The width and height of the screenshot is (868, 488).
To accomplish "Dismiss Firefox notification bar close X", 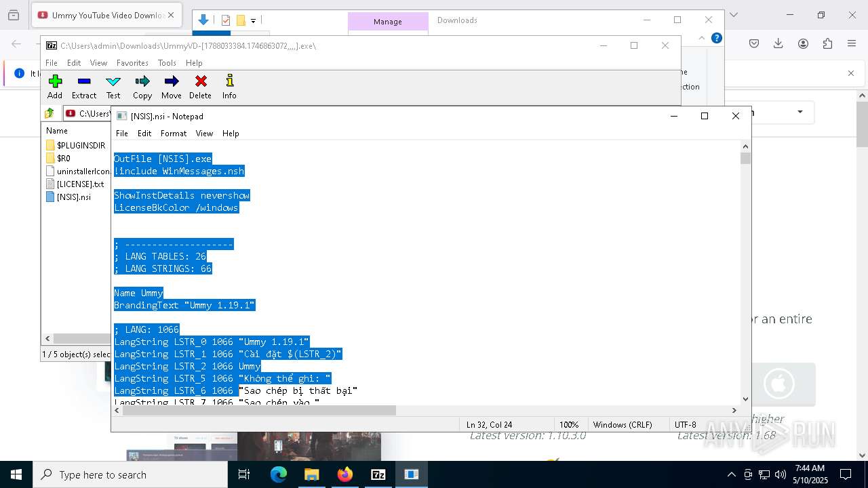I will 851,73.
